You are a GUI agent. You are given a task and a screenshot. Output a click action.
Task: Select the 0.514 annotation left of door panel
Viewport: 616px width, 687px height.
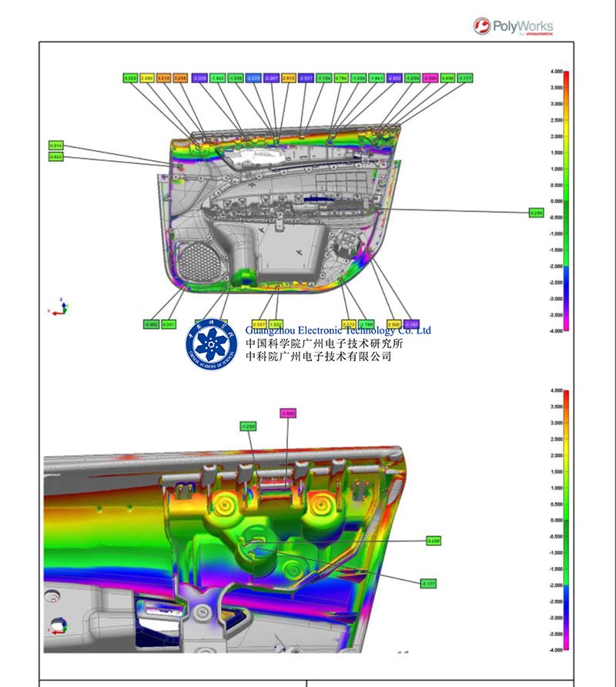click(x=55, y=145)
